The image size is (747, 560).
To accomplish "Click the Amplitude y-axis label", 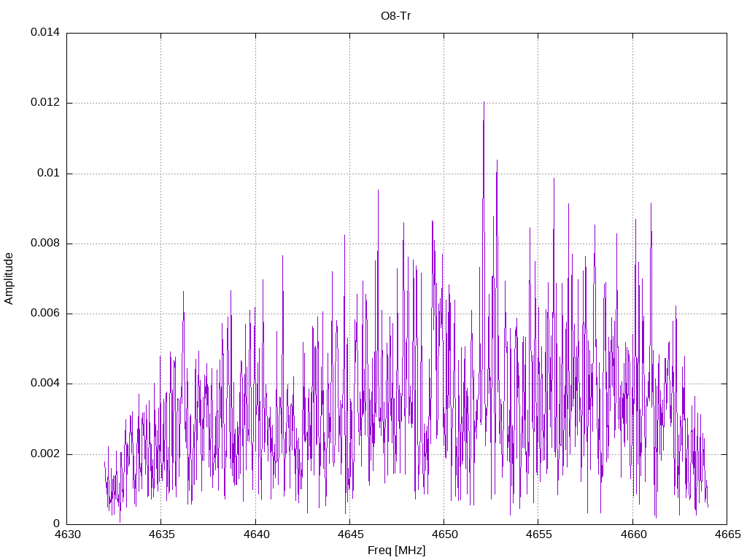I will [x=9, y=279].
